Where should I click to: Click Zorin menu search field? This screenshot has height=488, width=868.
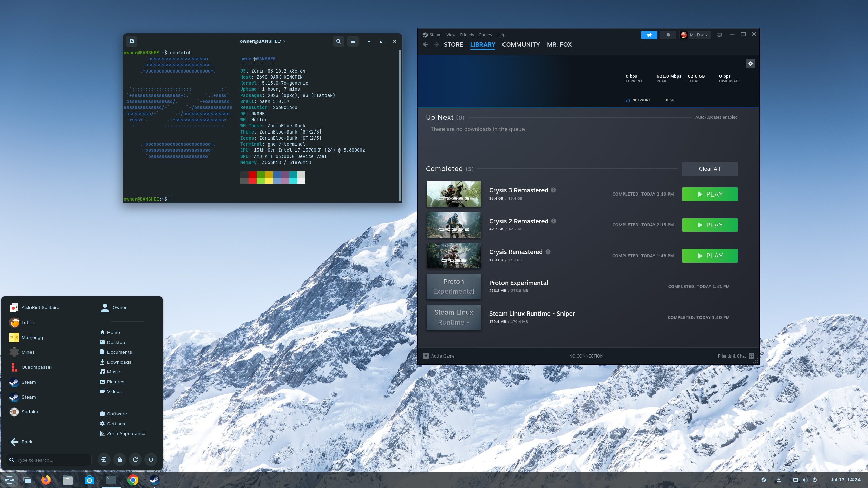(49, 460)
